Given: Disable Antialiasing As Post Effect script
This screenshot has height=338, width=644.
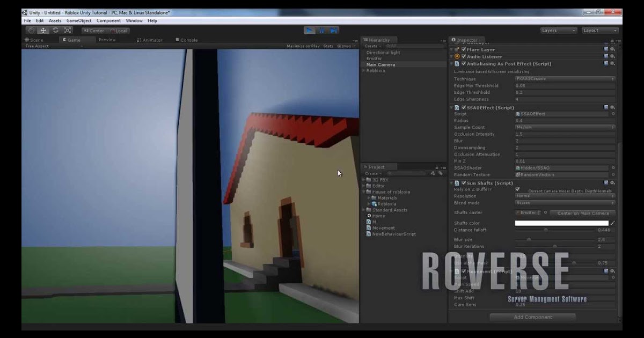Looking at the screenshot, I should (x=464, y=63).
